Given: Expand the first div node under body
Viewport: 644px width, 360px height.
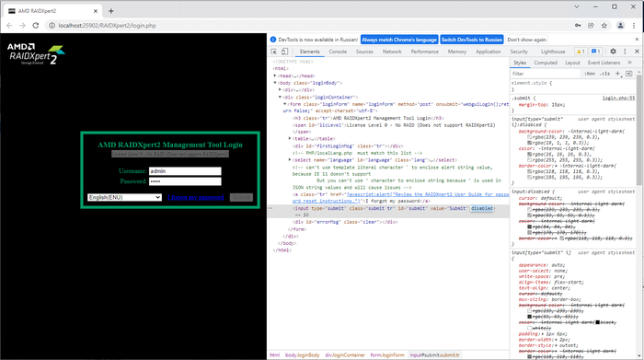Looking at the screenshot, I should pyautogui.click(x=280, y=89).
